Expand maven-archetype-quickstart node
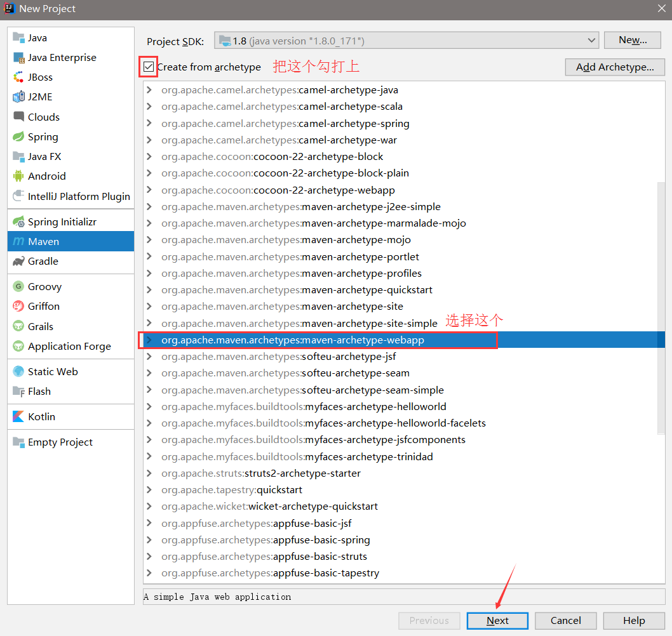This screenshot has width=672, height=636. (149, 290)
